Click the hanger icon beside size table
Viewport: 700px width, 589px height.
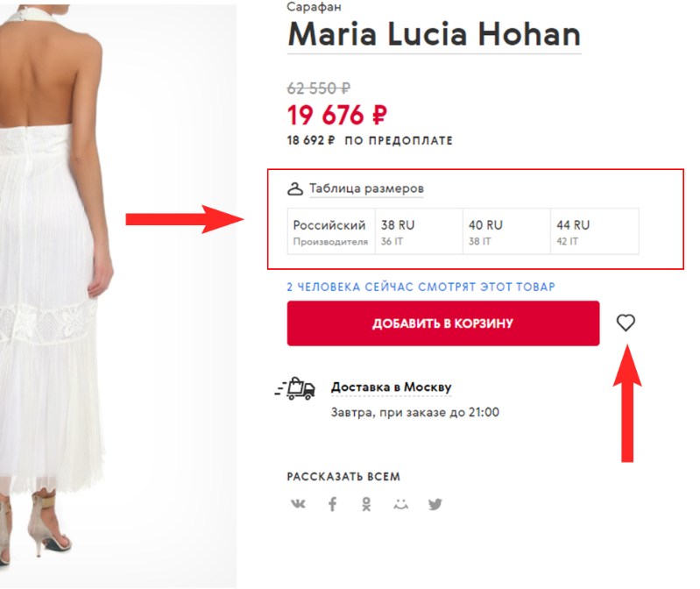295,188
